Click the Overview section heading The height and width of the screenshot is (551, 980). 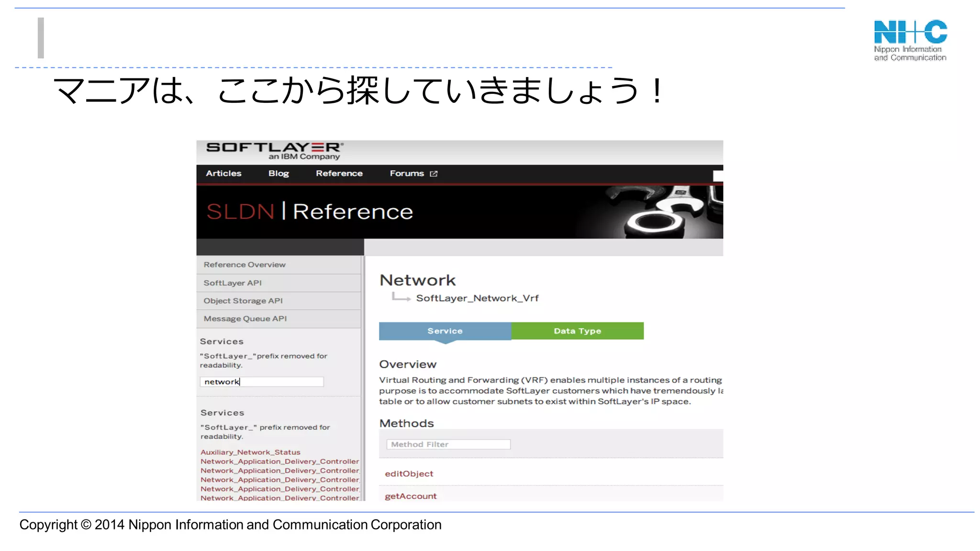click(x=408, y=364)
